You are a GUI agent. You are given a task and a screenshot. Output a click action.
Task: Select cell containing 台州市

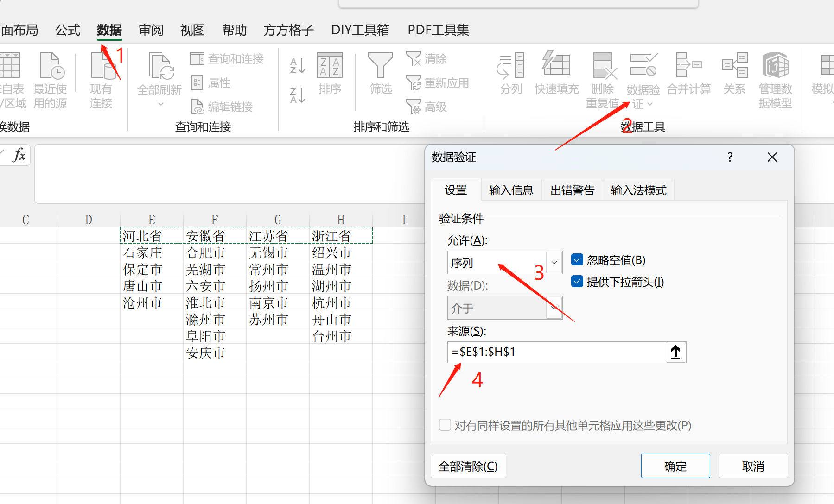coord(341,335)
